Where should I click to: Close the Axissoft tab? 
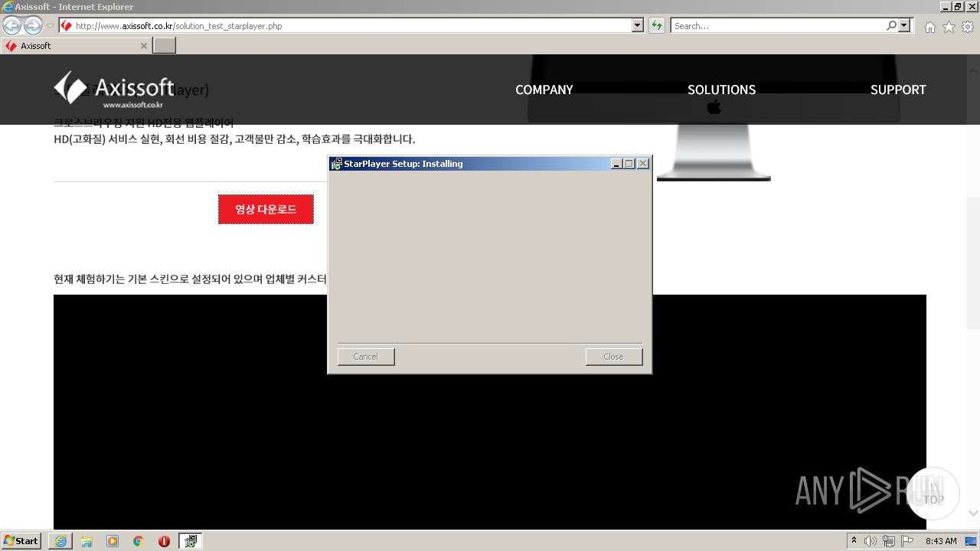[x=143, y=46]
